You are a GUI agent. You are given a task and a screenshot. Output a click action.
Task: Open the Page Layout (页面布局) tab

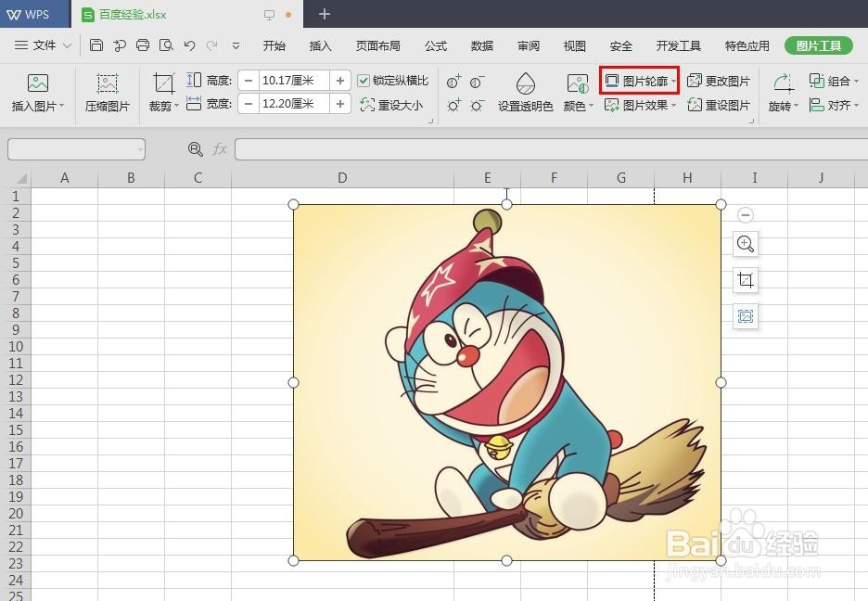coord(378,46)
